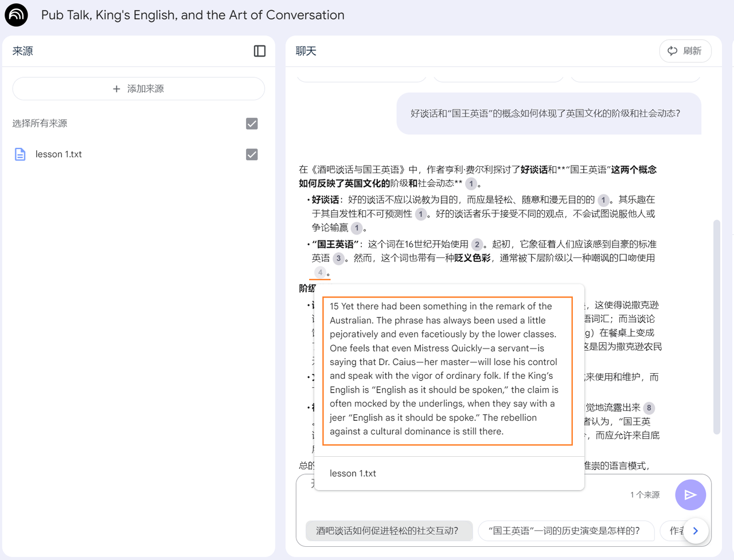Open lesson 1.txt source in the list
734x560 pixels.
point(58,154)
